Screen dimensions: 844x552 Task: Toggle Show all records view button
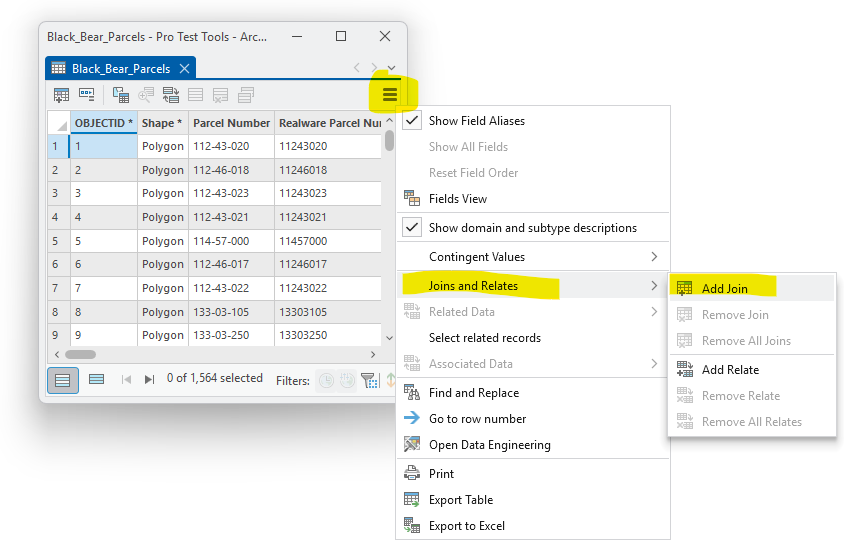click(x=63, y=380)
